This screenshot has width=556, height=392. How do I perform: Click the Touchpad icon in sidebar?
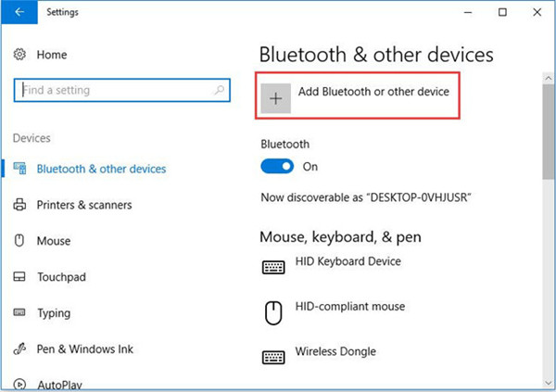[x=19, y=277]
